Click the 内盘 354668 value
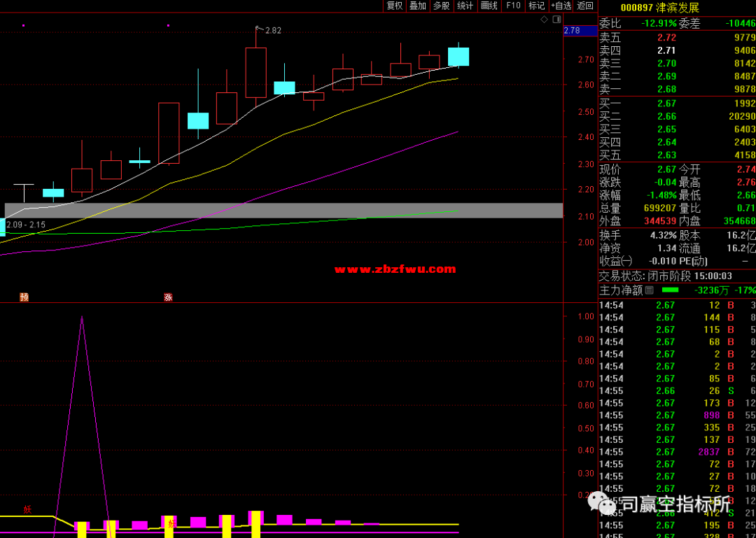 tap(739, 222)
